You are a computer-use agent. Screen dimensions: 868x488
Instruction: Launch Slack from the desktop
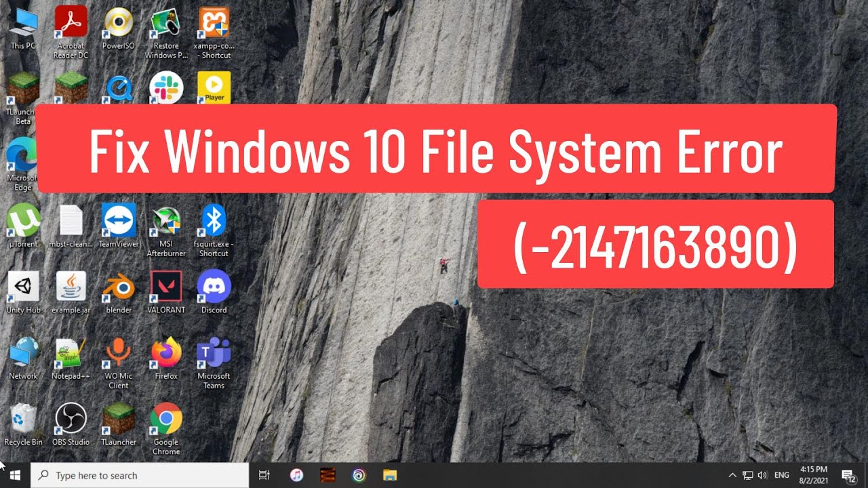[x=166, y=88]
